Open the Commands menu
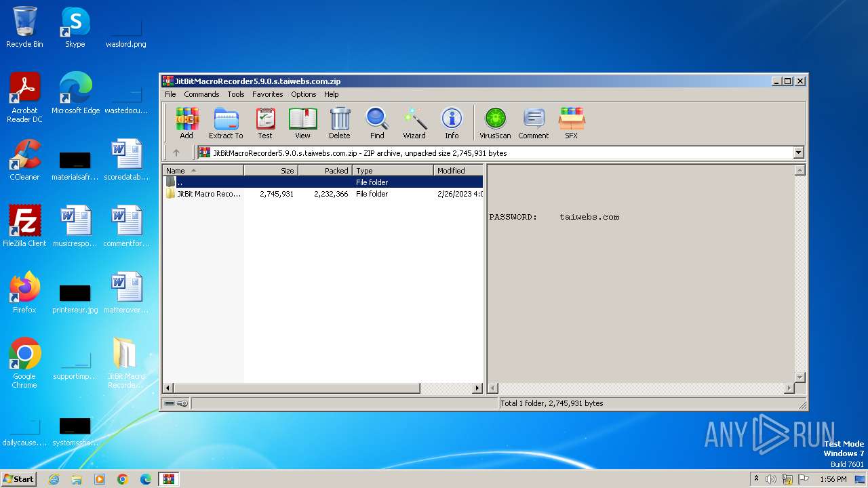The width and height of the screenshot is (868, 488). click(x=201, y=94)
